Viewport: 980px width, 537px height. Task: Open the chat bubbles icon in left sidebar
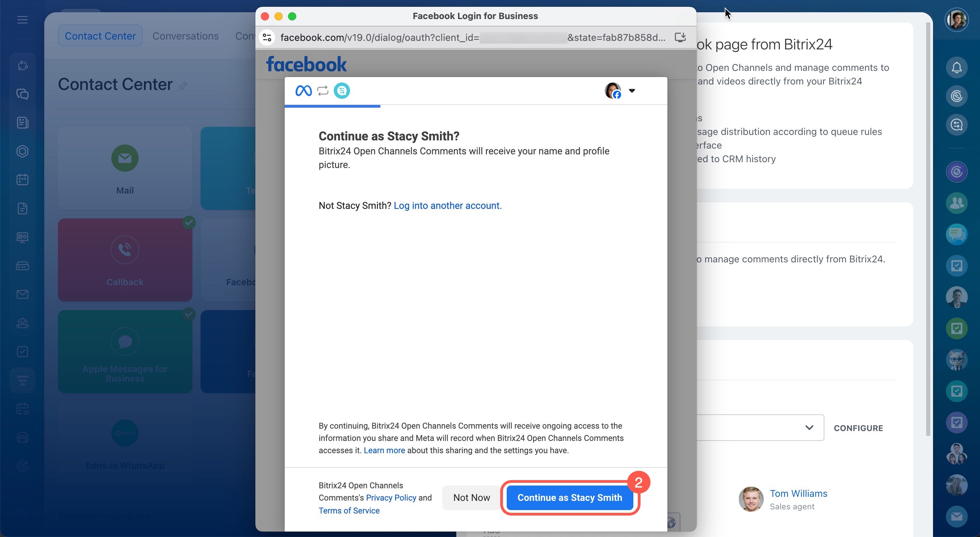[x=22, y=94]
